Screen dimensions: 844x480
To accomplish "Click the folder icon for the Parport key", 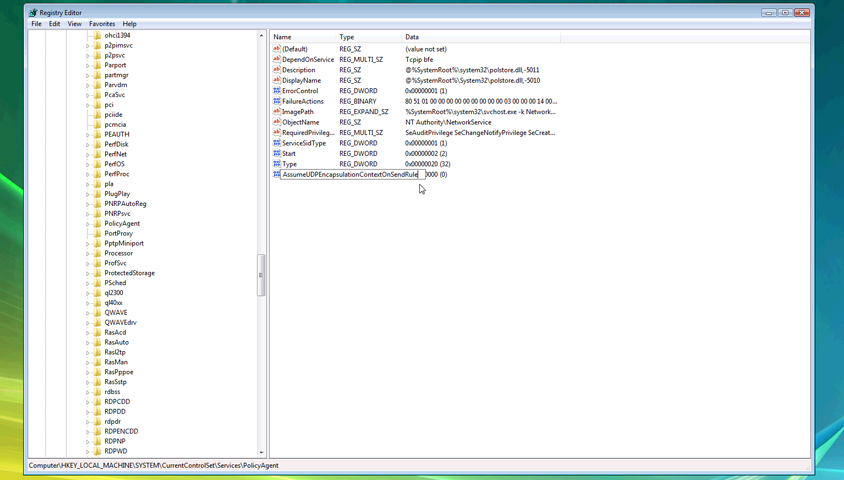I will 97,65.
